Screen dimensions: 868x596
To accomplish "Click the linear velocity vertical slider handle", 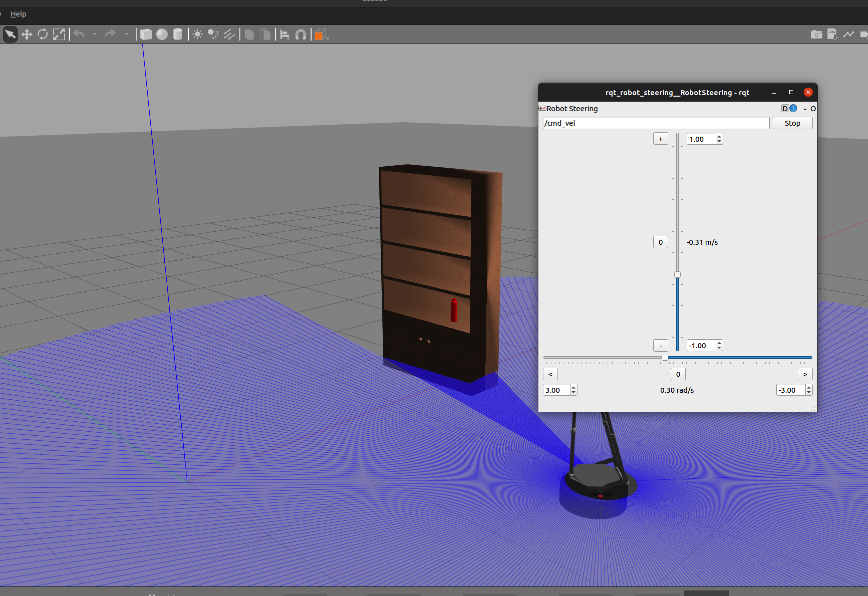I will pyautogui.click(x=677, y=274).
